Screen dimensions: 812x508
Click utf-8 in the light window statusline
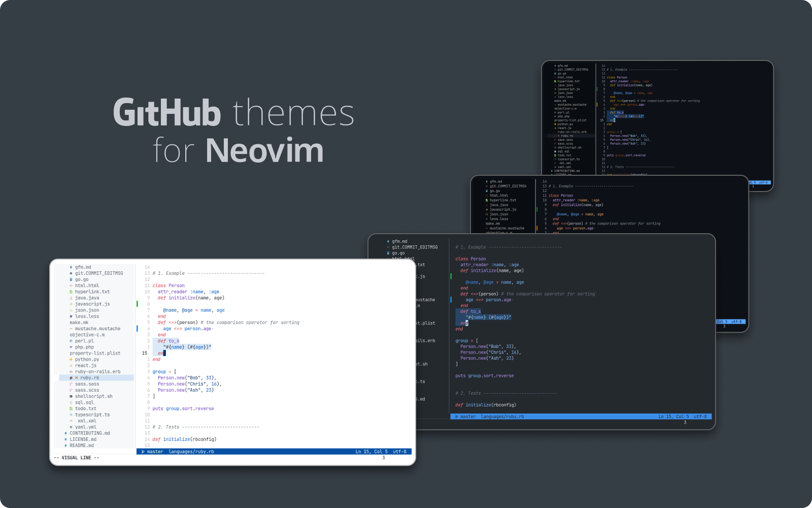point(399,452)
